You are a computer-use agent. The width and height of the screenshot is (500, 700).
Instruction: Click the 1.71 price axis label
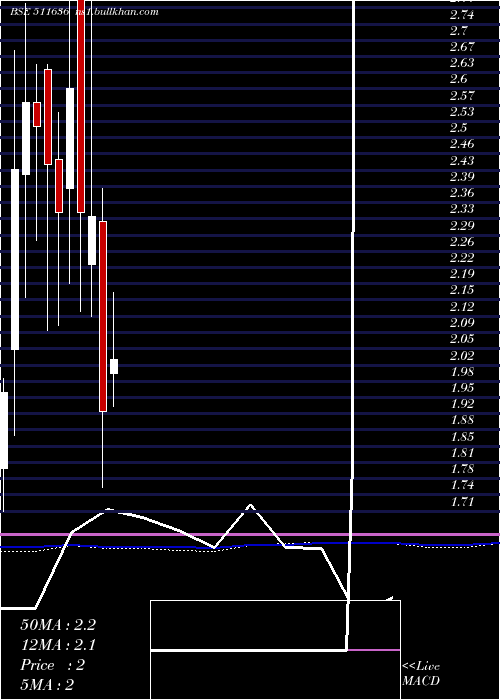pyautogui.click(x=462, y=501)
